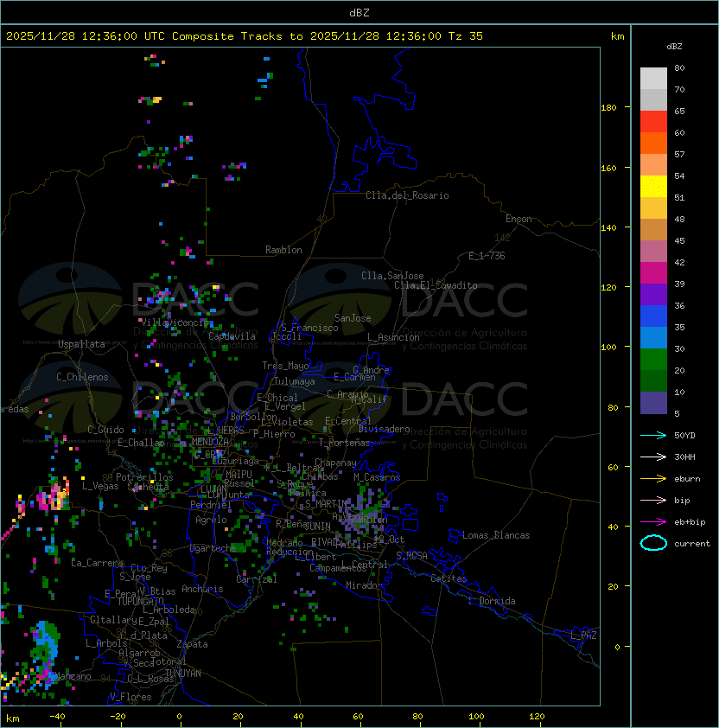Click the Ugarteche map label
The height and width of the screenshot is (728, 719).
[x=213, y=548]
